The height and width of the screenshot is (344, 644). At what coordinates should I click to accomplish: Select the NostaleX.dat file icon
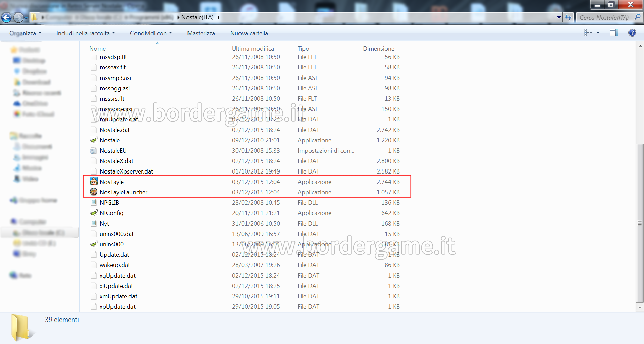(94, 161)
